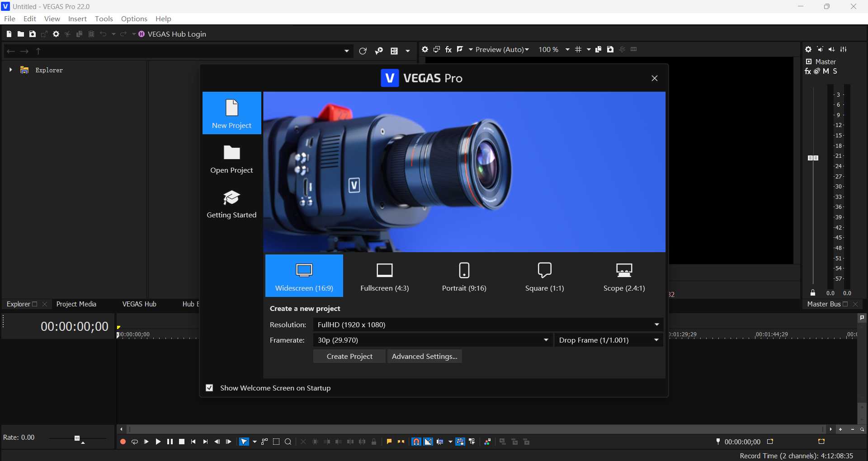
Task: Open the Framerate 30p (29.970) dropdown
Action: click(433, 340)
